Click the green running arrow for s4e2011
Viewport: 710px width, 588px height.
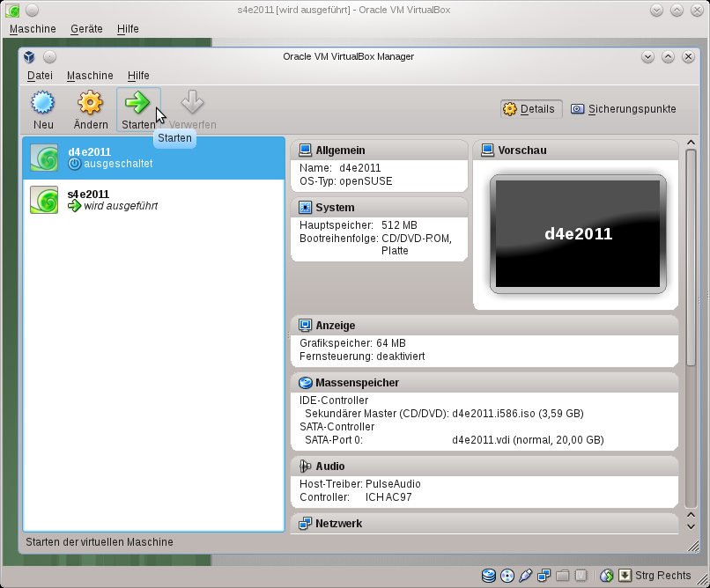tap(74, 206)
